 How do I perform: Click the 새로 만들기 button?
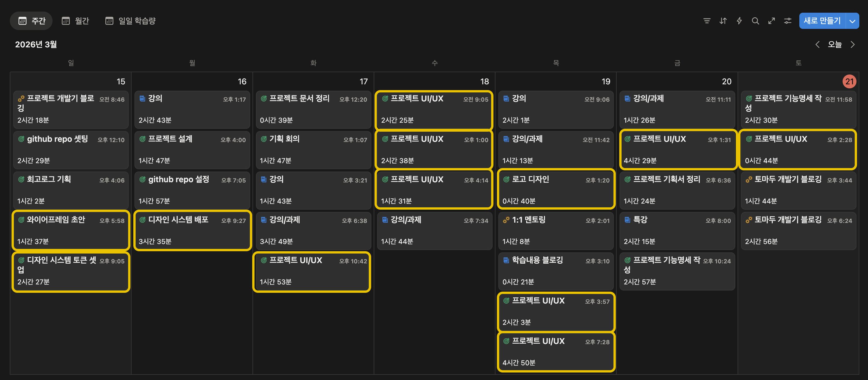[x=822, y=21]
